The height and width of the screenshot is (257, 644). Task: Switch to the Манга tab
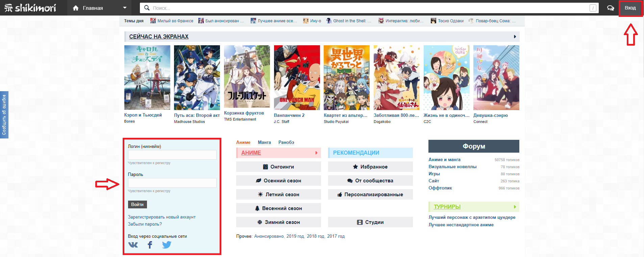pos(264,142)
